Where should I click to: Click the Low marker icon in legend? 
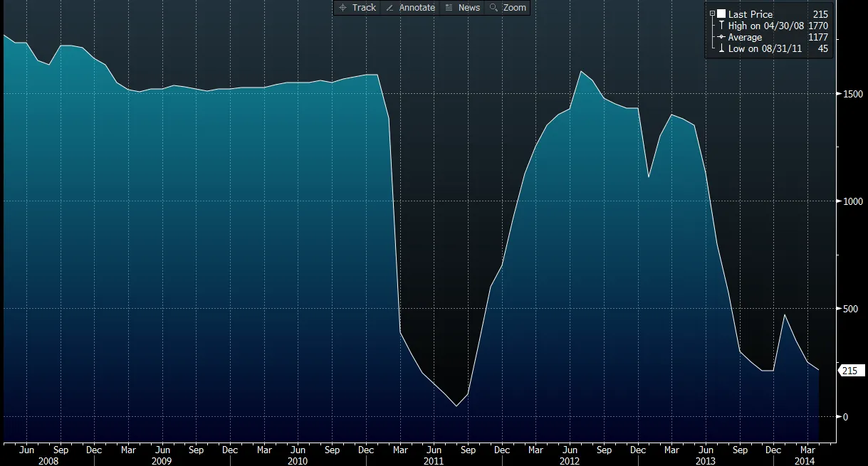coord(721,48)
